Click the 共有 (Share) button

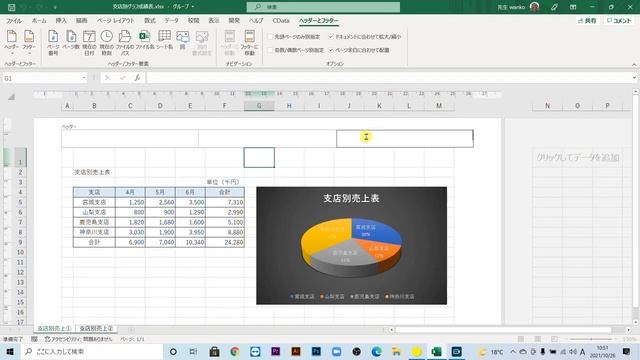click(587, 20)
